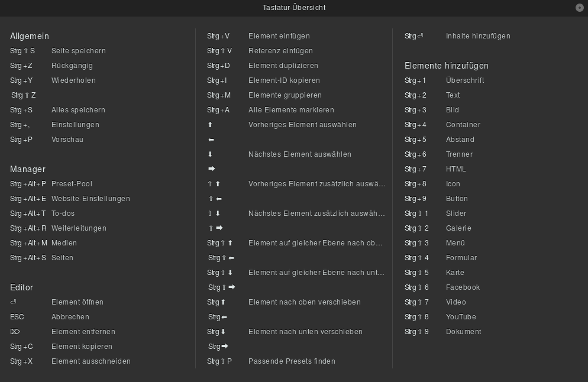Click the 'Rückgängig' entry
Screen dimensions: 588x382
[72, 66]
